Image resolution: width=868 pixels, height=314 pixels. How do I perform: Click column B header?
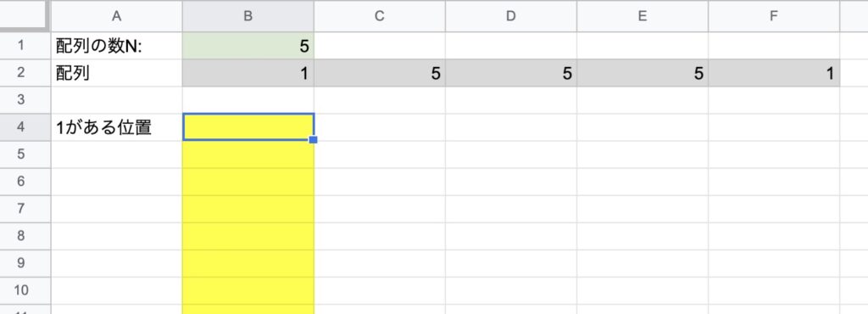pos(248,16)
